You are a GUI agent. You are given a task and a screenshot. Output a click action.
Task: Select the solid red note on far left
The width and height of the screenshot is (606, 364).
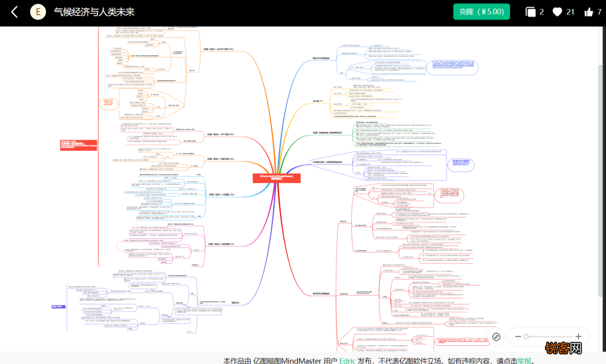click(x=78, y=145)
